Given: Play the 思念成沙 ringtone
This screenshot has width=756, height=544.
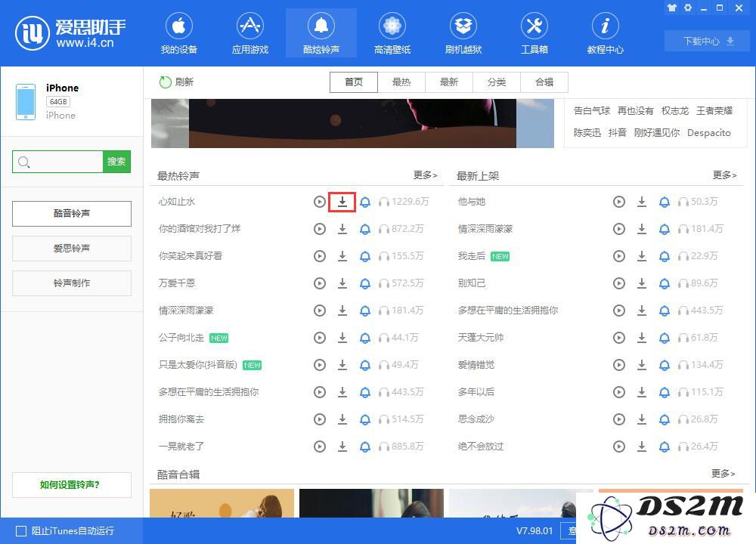Looking at the screenshot, I should [x=619, y=419].
